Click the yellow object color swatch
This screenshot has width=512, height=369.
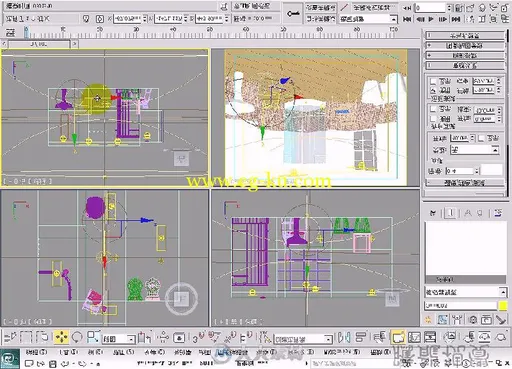(502, 305)
